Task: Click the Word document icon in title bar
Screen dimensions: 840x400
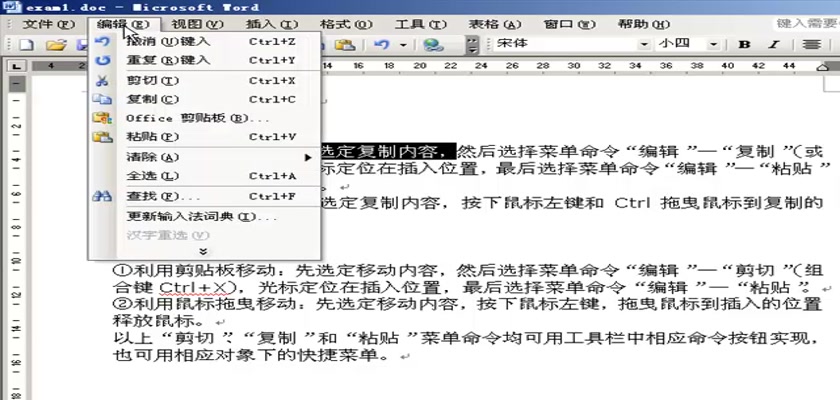Action: point(12,7)
